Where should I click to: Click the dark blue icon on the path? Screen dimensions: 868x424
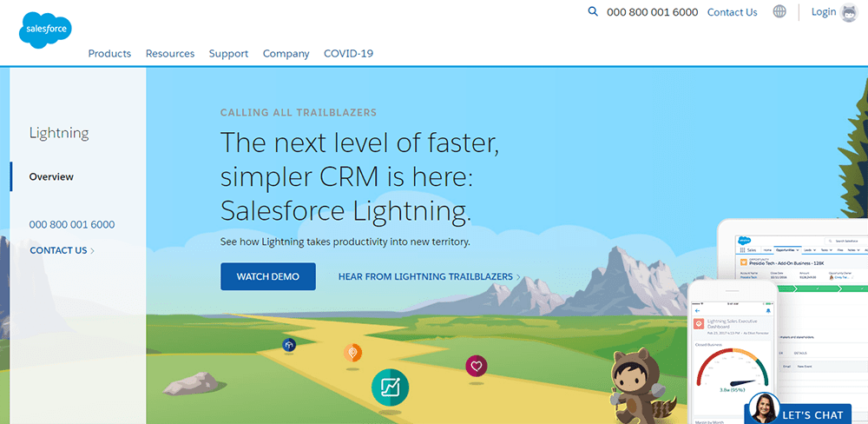tap(289, 345)
